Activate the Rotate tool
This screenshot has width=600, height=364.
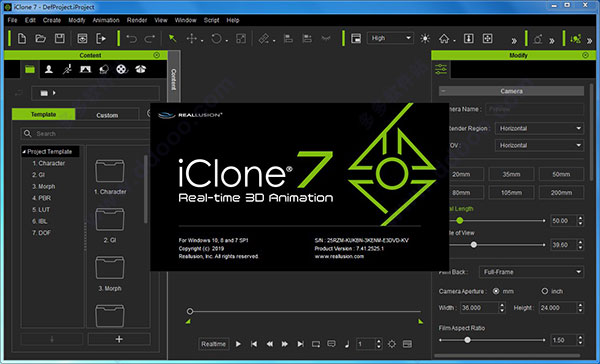pyautogui.click(x=216, y=38)
